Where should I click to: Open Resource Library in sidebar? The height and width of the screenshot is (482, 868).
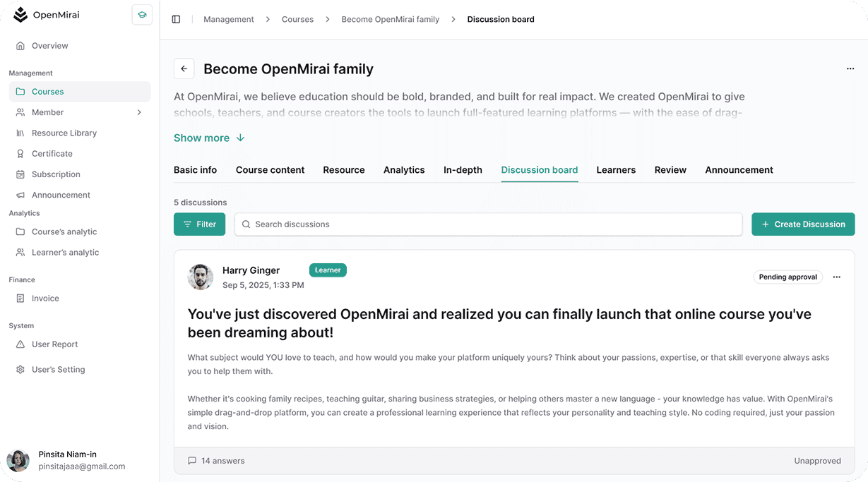point(64,133)
